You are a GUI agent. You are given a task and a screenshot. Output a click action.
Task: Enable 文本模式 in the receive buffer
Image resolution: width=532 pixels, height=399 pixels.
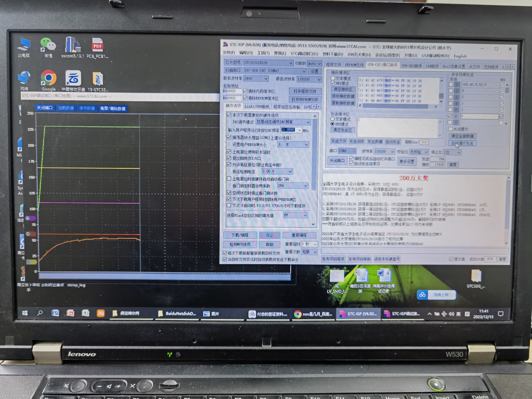333,78
